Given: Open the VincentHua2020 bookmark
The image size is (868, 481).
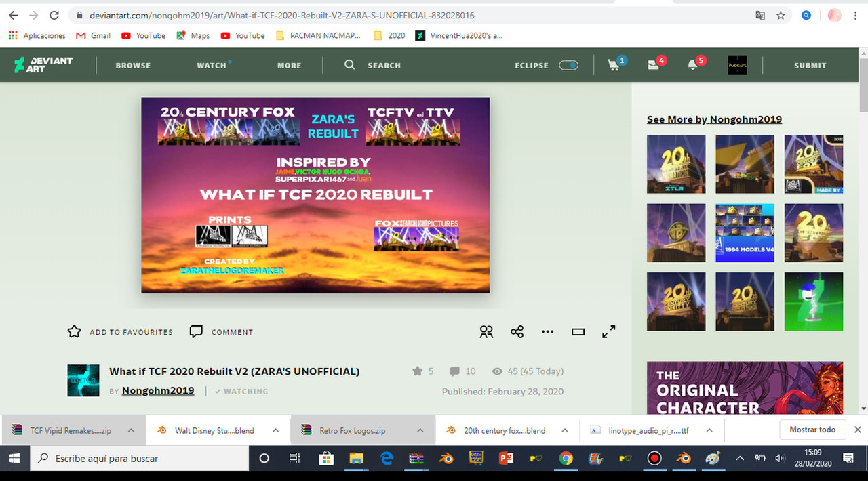Looking at the screenshot, I should 460,35.
